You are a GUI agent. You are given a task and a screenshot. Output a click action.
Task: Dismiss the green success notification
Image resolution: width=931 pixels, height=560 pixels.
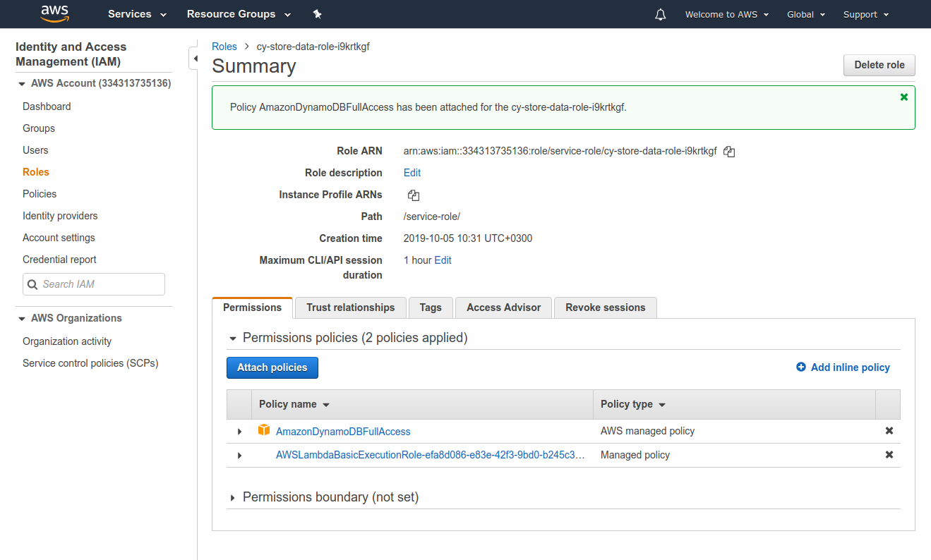point(904,97)
